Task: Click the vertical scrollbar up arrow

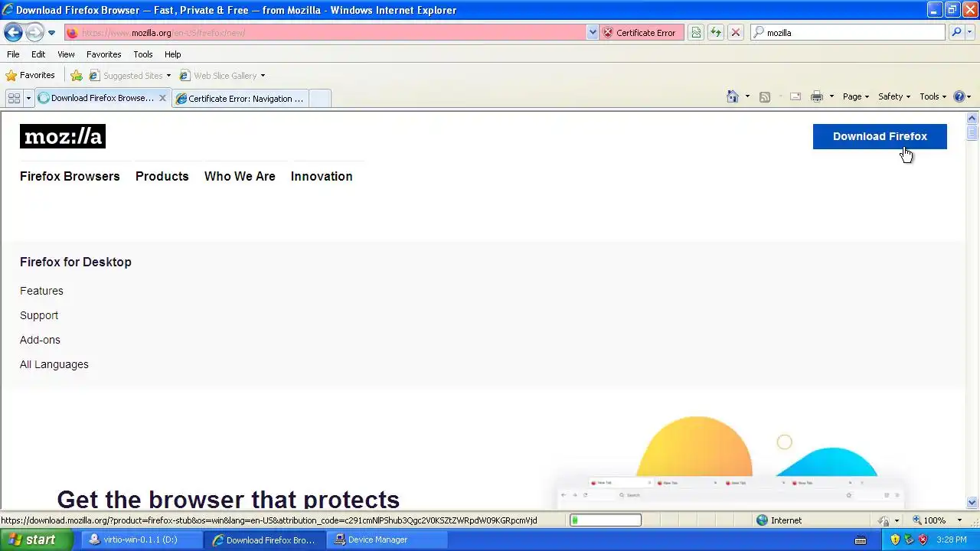Action: pyautogui.click(x=972, y=118)
